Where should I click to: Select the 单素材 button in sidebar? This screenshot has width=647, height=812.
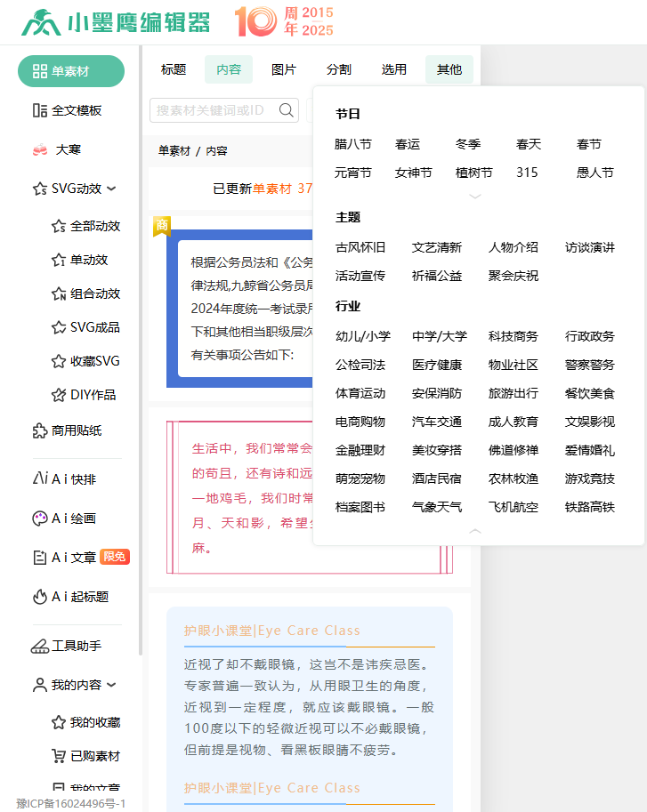click(71, 71)
